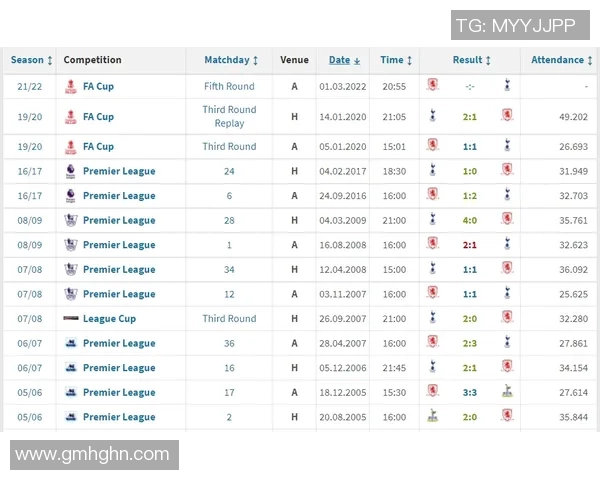
Task: Sort table by Attendance column
Action: tap(561, 60)
